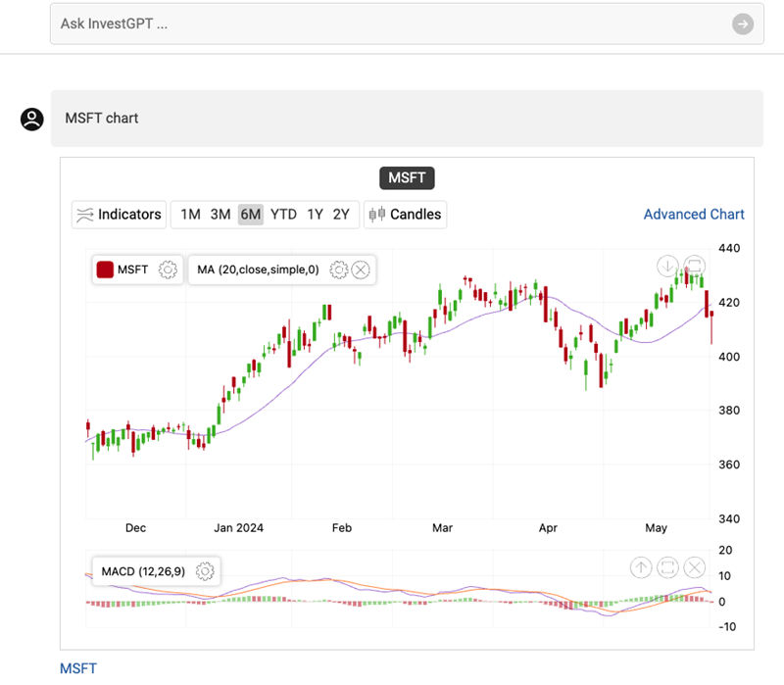Image resolution: width=784 pixels, height=685 pixels.
Task: Maximize the main price panel
Action: coord(695,265)
